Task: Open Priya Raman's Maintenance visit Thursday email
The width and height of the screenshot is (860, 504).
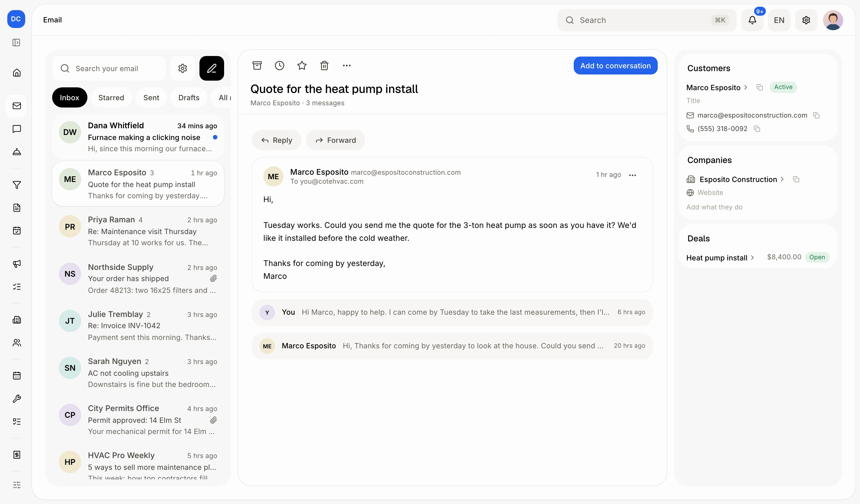Action: click(x=138, y=231)
